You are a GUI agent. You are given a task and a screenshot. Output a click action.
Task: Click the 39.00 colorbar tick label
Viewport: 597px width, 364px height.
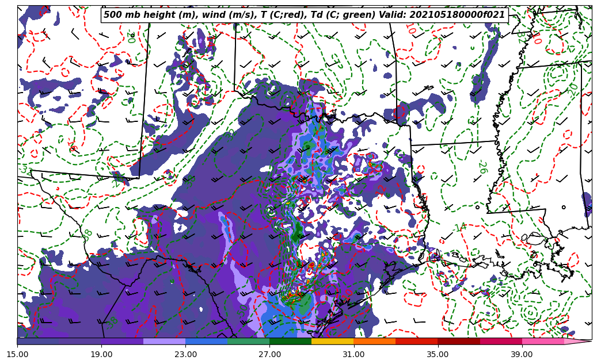[x=522, y=354]
